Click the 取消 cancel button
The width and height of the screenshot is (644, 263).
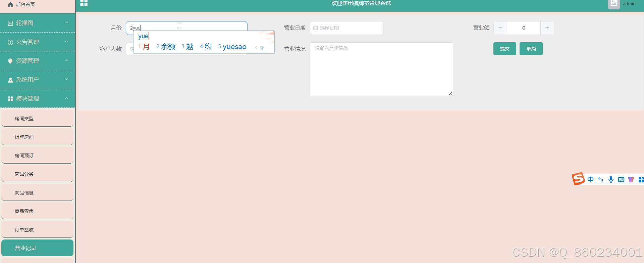tap(531, 49)
